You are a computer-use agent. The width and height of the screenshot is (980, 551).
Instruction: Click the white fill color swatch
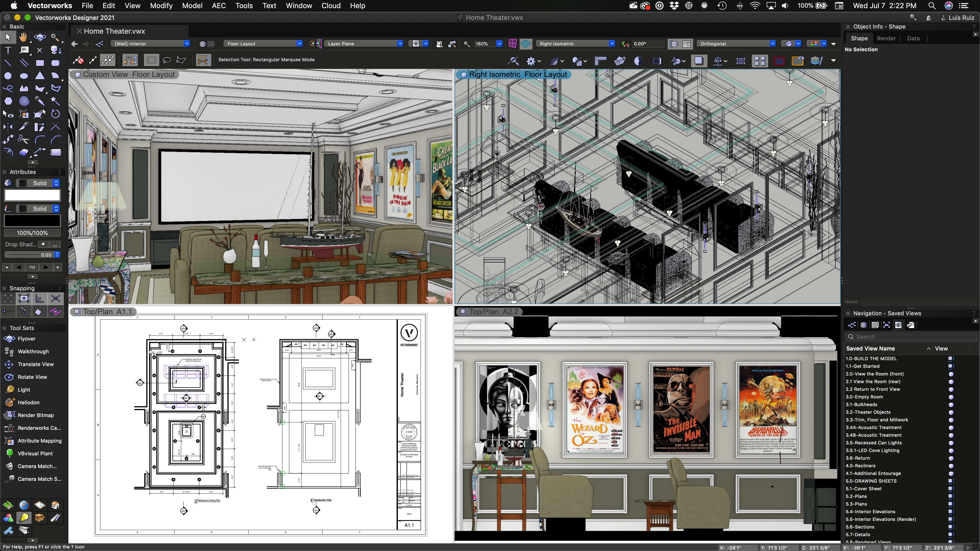[32, 195]
